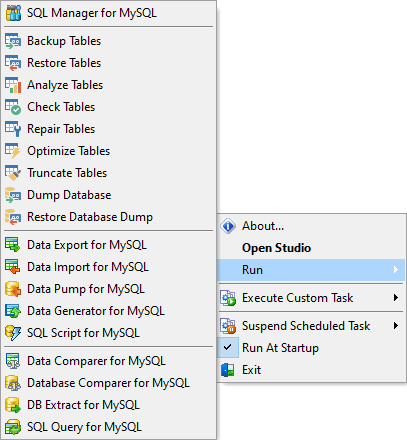Click the Data Comparer for MySQL icon
This screenshot has width=407, height=440.
coord(13,361)
